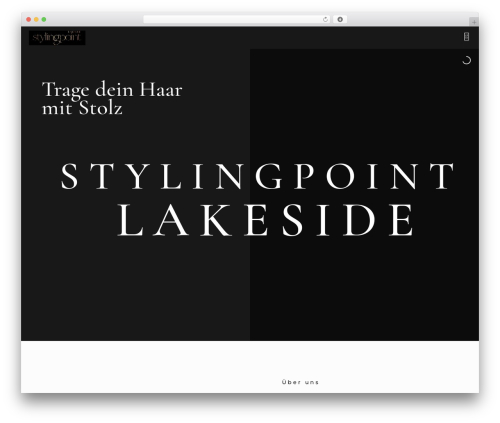Click the stylingpoint logo in the header
Image resolution: width=500 pixels, height=423 pixels.
(57, 37)
